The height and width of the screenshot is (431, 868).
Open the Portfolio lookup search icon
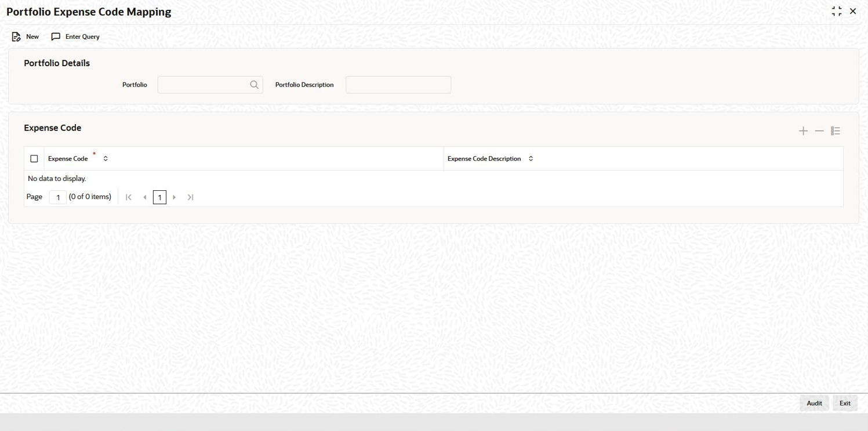coord(254,85)
